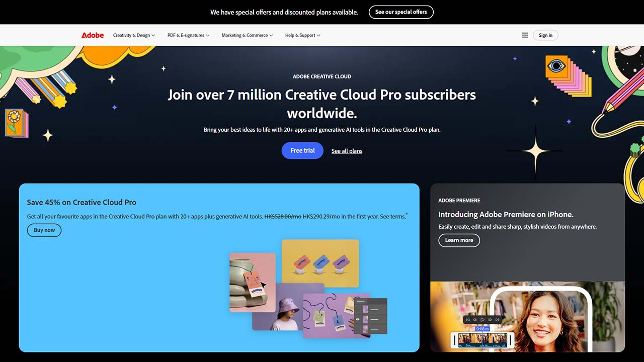Image resolution: width=644 pixels, height=362 pixels.
Task: Expand the PDF & E-signatures menu
Action: [188, 35]
